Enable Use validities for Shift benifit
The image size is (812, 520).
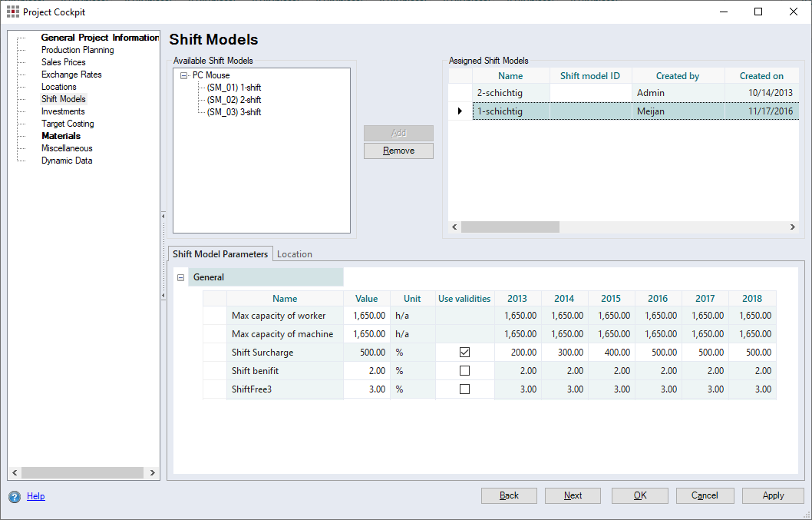click(464, 371)
